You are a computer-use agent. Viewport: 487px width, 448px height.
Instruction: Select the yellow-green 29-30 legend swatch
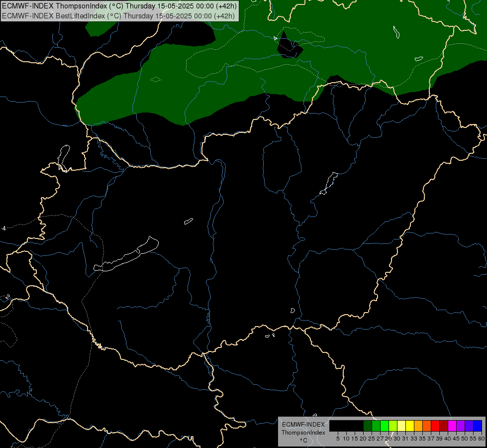(x=393, y=426)
